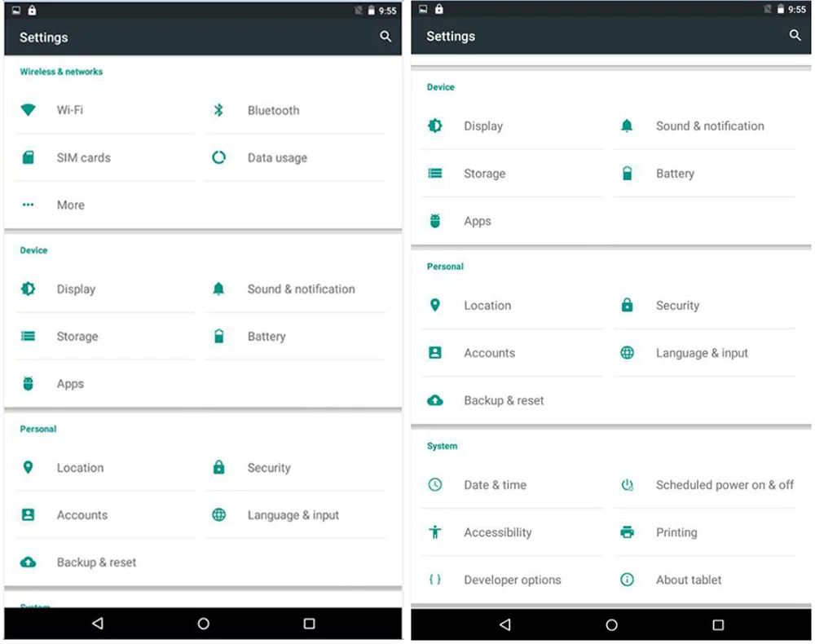Screen dimensions: 815x644
Task: Open Location label in left screen
Action: [x=80, y=468]
